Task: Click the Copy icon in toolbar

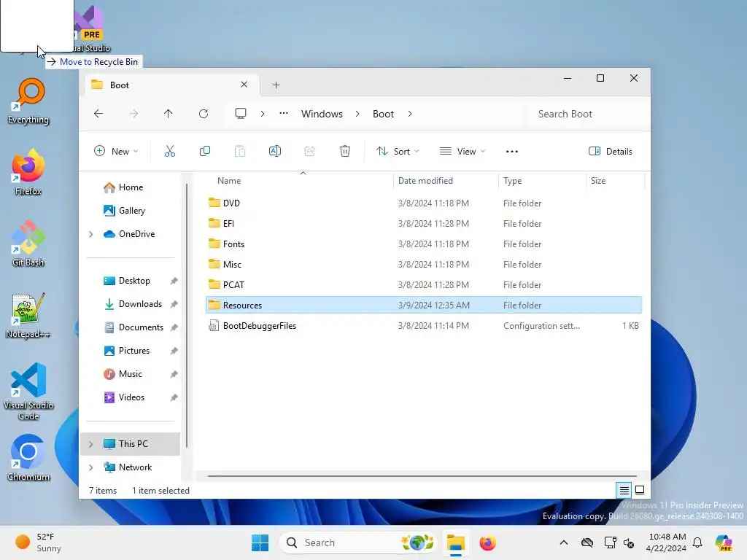Action: [205, 152]
